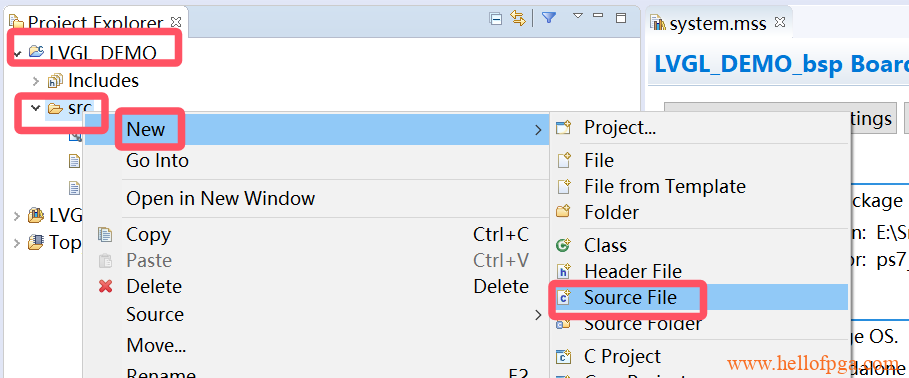Choose Open in New Window
The image size is (909, 378).
coord(220,198)
